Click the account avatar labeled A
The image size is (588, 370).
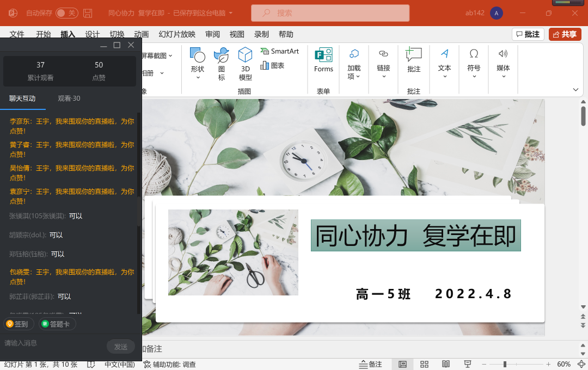(496, 13)
